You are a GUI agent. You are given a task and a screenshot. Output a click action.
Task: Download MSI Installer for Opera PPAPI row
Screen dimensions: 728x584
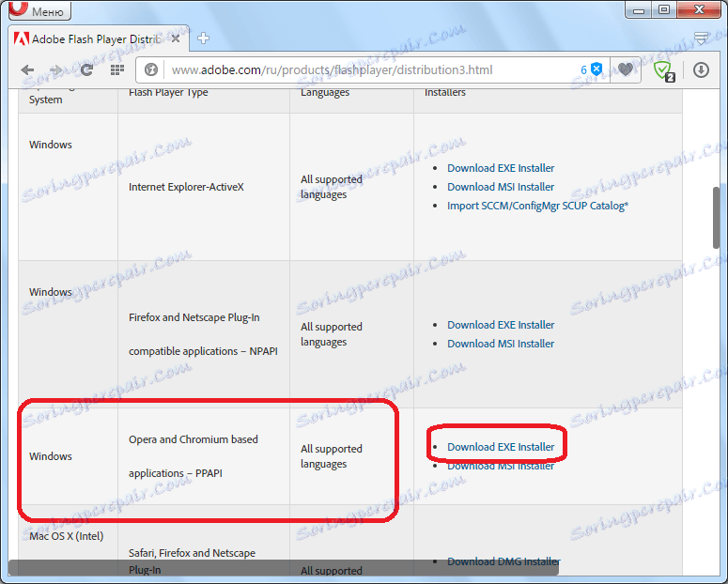pyautogui.click(x=501, y=466)
